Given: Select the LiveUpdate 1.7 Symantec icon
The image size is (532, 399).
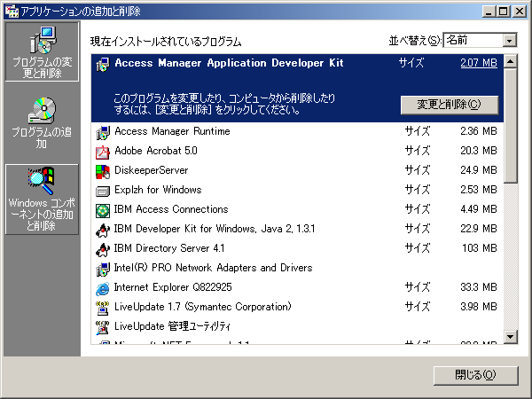Looking at the screenshot, I should click(102, 307).
